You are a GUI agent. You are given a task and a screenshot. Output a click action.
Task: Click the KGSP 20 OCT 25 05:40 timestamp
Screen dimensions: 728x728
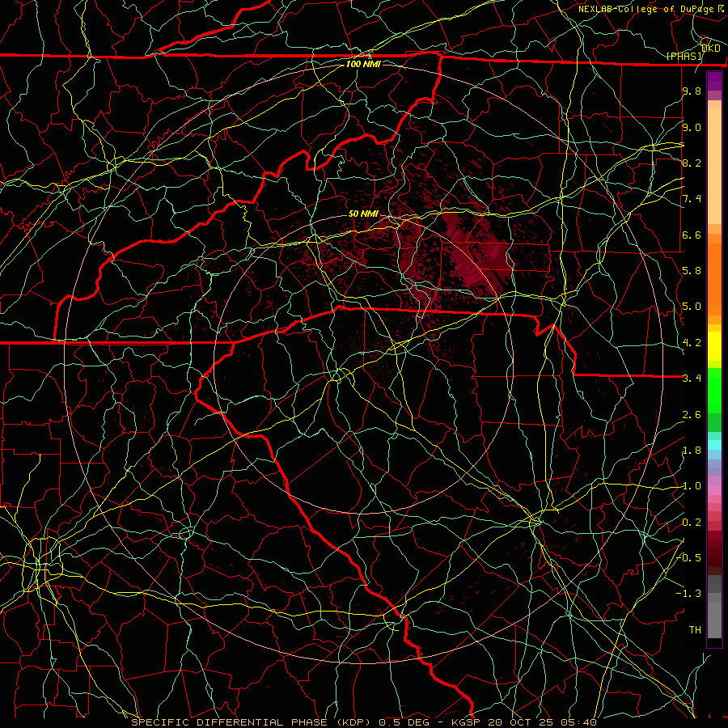coord(525,722)
